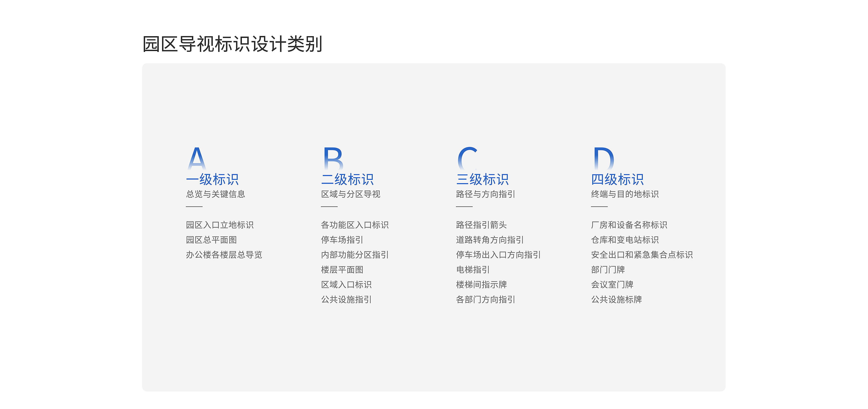Viewport: 868px width, 409px height.
Task: Click the large letter A icon
Action: pyautogui.click(x=196, y=158)
